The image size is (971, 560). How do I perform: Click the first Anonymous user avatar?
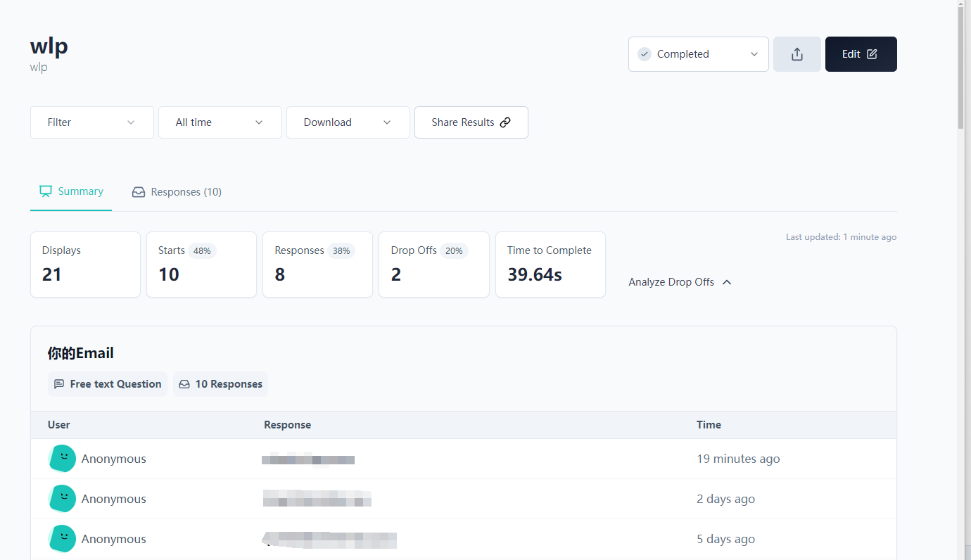63,459
